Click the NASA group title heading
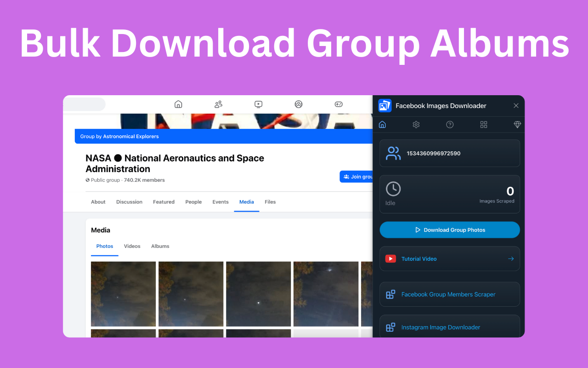This screenshot has width=588, height=368. click(x=175, y=163)
